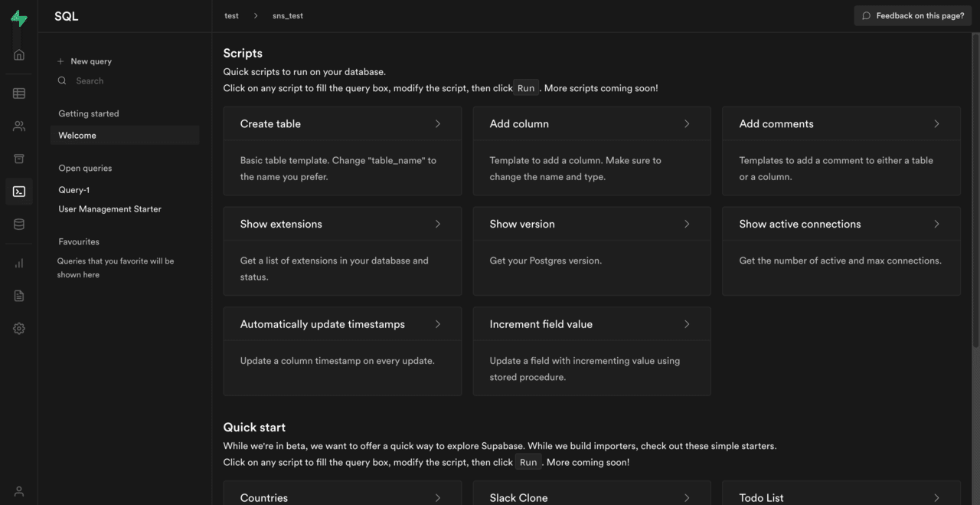Open the Reports chart icon
This screenshot has width=980, height=505.
tap(19, 264)
